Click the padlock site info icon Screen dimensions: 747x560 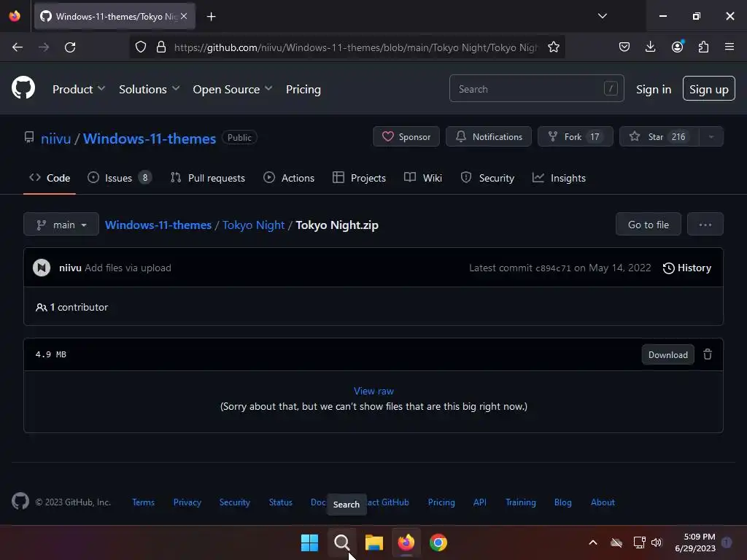pyautogui.click(x=161, y=47)
